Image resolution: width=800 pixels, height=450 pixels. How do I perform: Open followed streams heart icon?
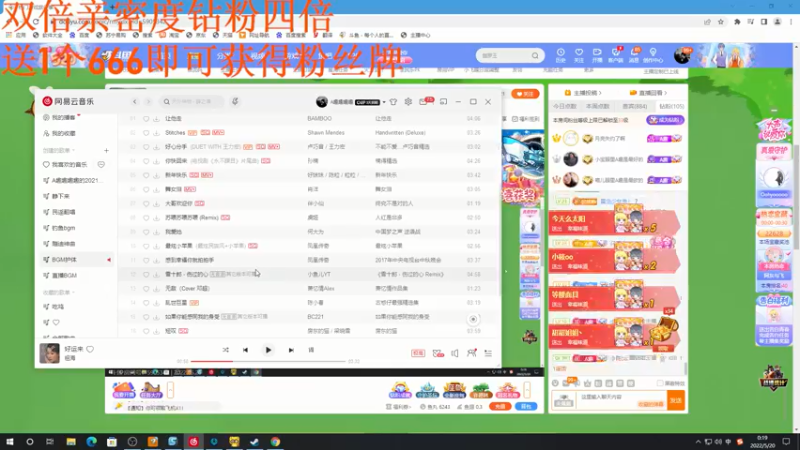click(579, 55)
